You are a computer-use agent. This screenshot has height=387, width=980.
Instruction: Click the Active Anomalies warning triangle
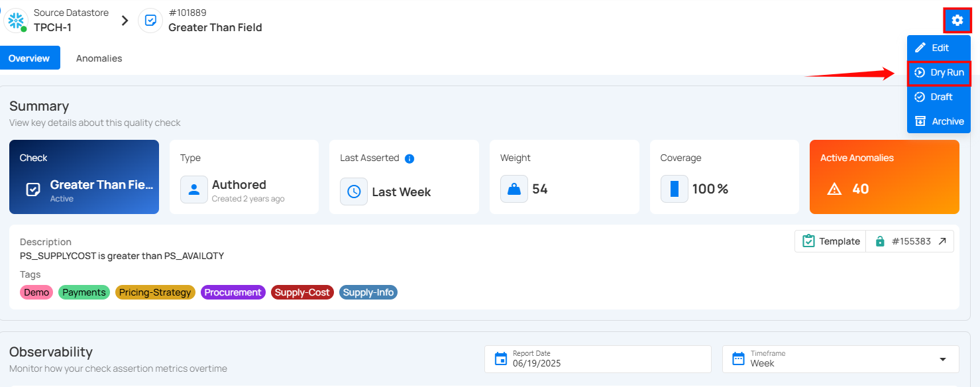[x=834, y=190]
